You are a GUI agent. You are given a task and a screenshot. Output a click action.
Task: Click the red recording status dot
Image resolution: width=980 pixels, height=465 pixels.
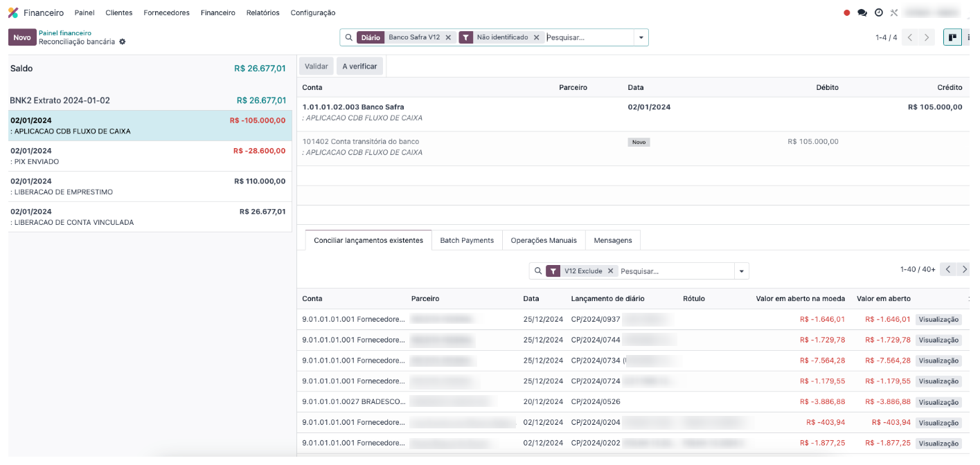[846, 12]
